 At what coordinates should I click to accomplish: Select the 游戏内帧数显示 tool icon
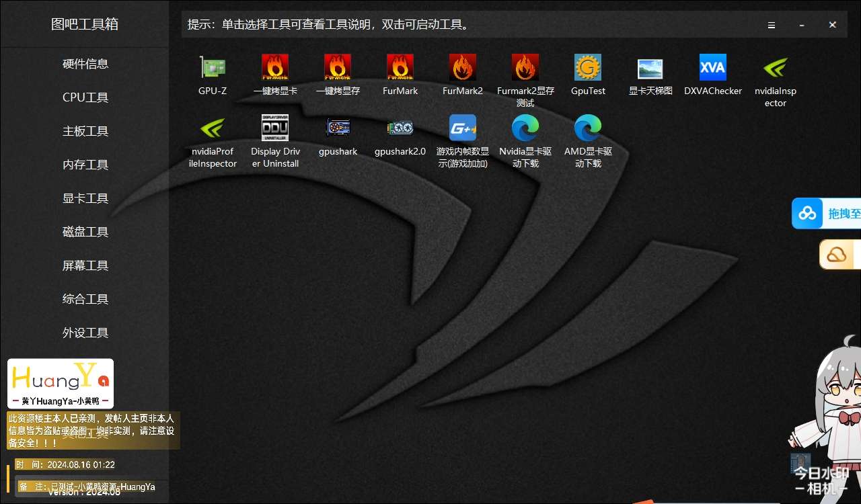click(x=463, y=128)
